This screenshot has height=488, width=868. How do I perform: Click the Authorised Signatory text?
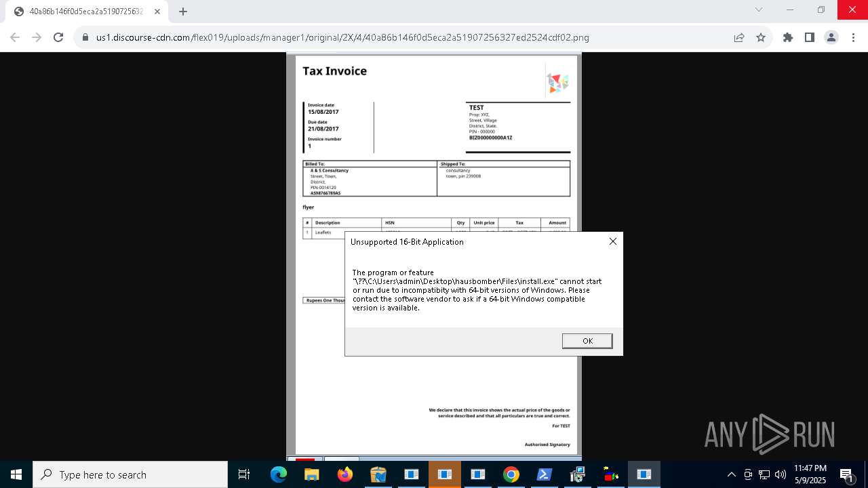pyautogui.click(x=547, y=445)
